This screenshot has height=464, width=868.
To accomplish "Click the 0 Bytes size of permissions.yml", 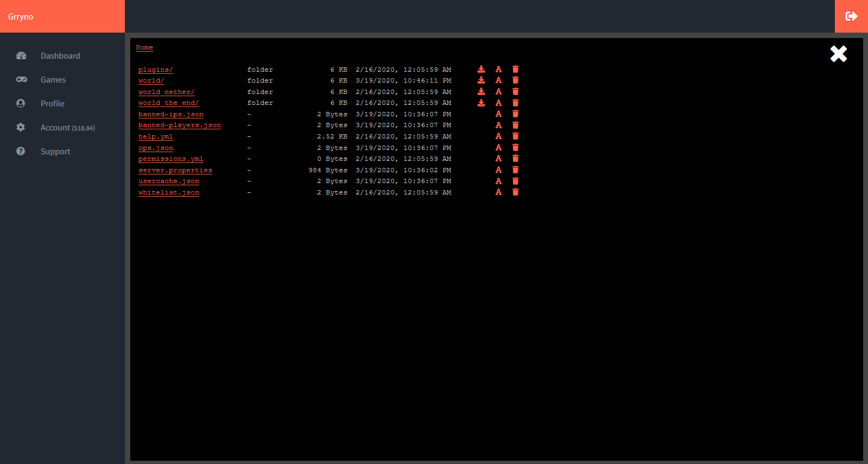I will [332, 159].
